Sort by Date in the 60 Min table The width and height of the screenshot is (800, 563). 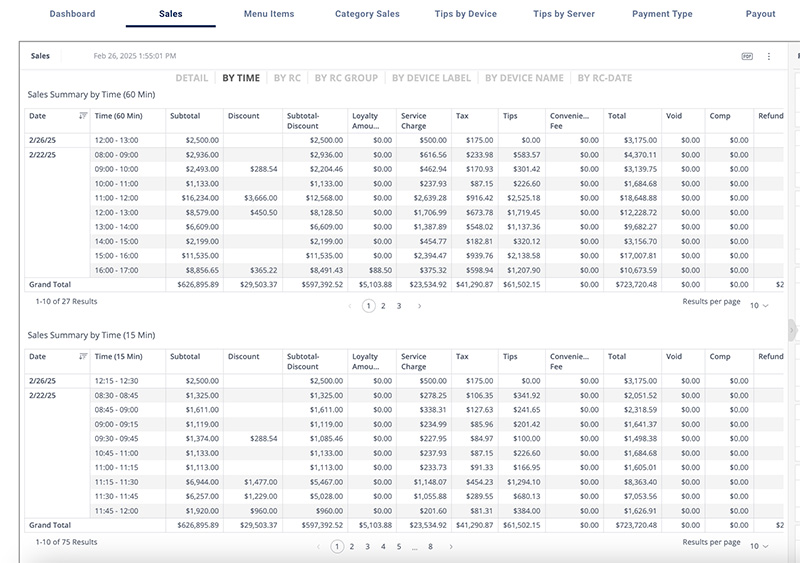click(x=83, y=116)
